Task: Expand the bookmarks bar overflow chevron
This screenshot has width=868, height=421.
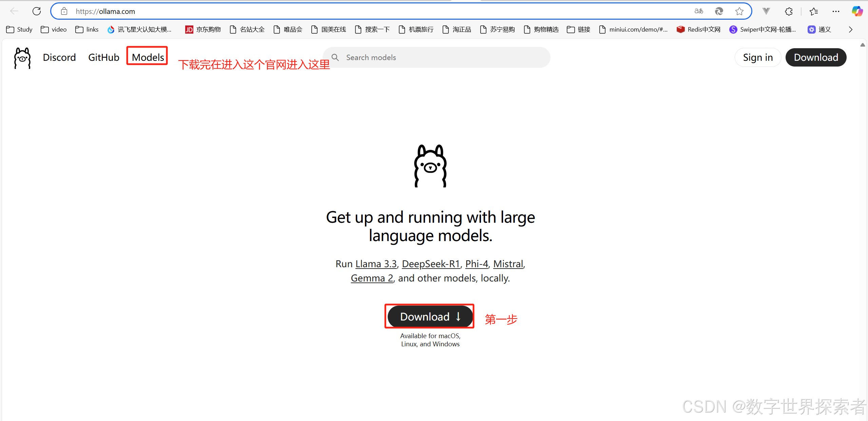Action: [x=850, y=30]
